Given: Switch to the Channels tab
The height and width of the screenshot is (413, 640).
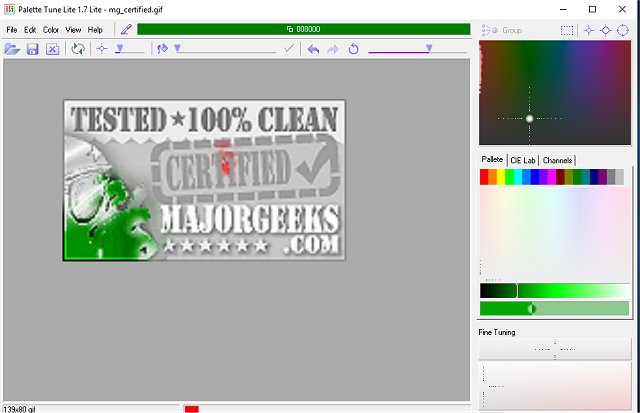Looking at the screenshot, I should 557,160.
